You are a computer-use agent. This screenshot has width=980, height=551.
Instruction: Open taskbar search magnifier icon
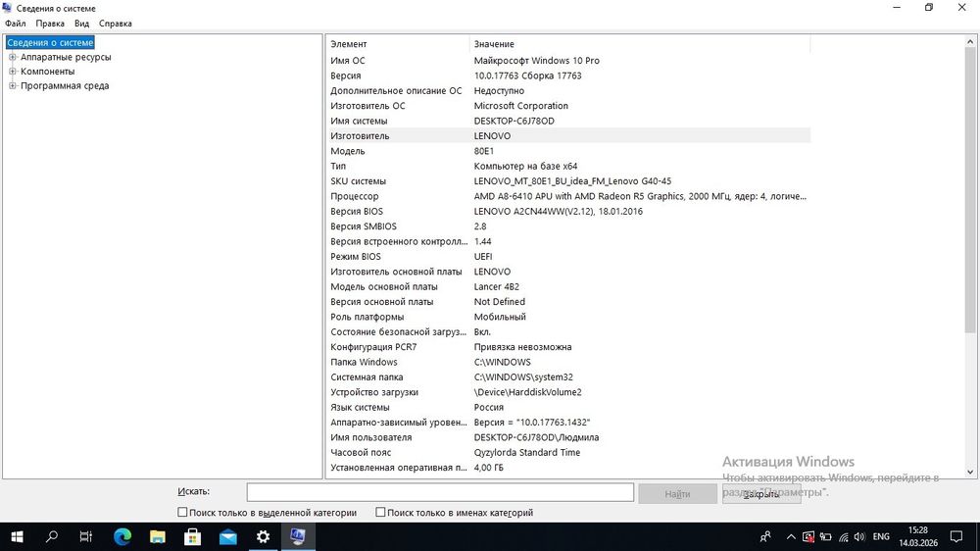click(52, 536)
